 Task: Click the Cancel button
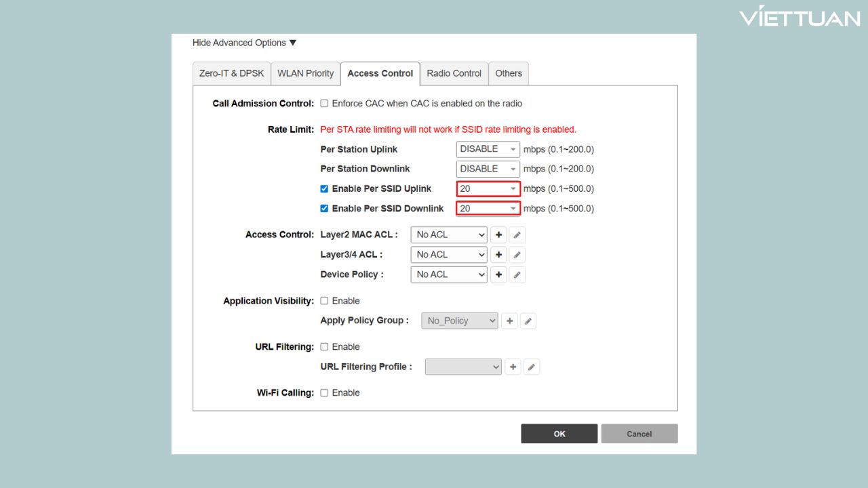638,433
